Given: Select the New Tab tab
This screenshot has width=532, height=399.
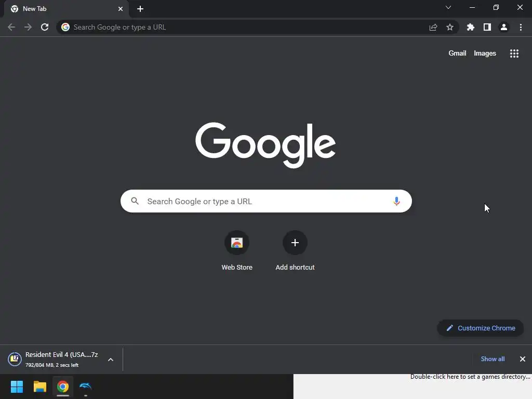Looking at the screenshot, I should (66, 9).
